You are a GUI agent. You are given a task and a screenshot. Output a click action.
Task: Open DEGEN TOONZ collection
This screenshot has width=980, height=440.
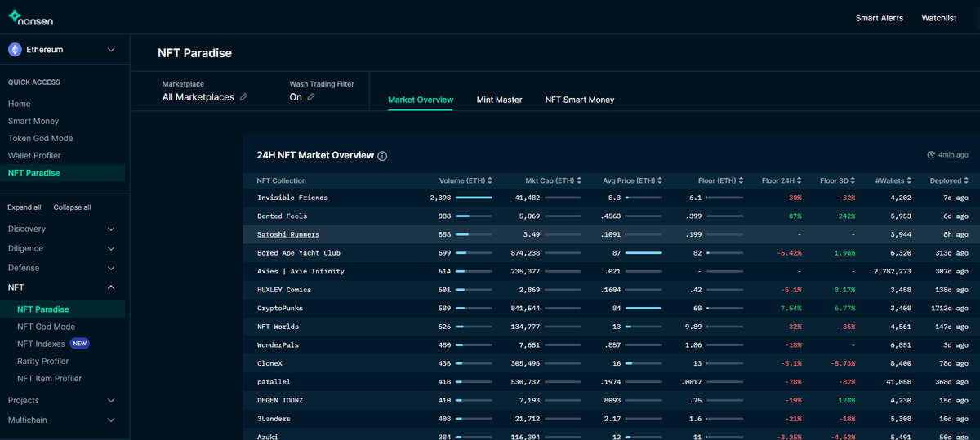coord(282,400)
